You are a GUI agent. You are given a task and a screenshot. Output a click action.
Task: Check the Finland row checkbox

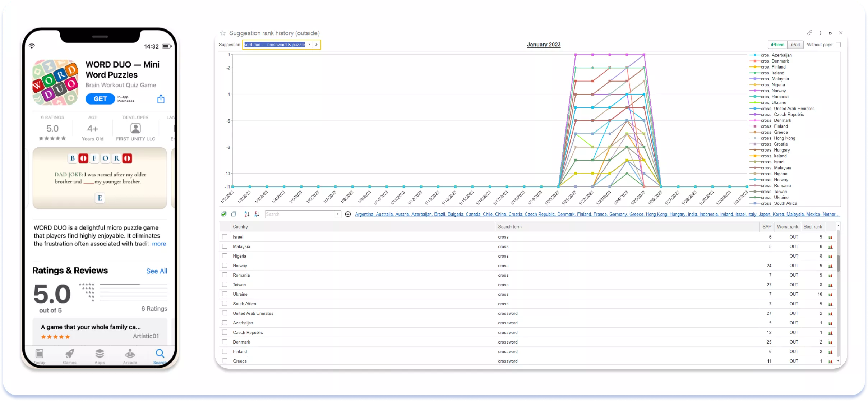[x=225, y=351]
